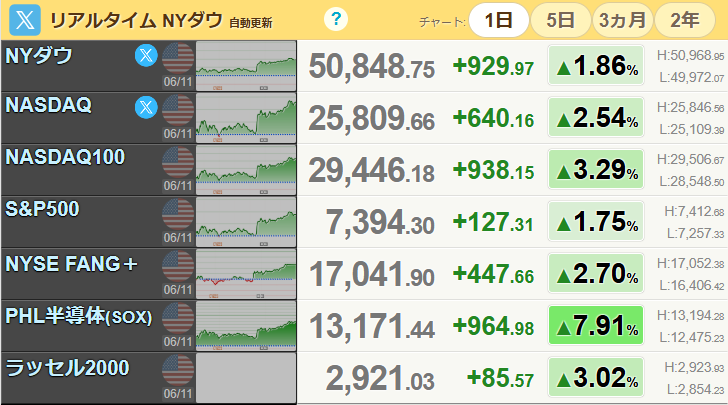Screen dimensions: 728x405
Task: Click the US flag in ラッセル2000 row
Action: (178, 370)
